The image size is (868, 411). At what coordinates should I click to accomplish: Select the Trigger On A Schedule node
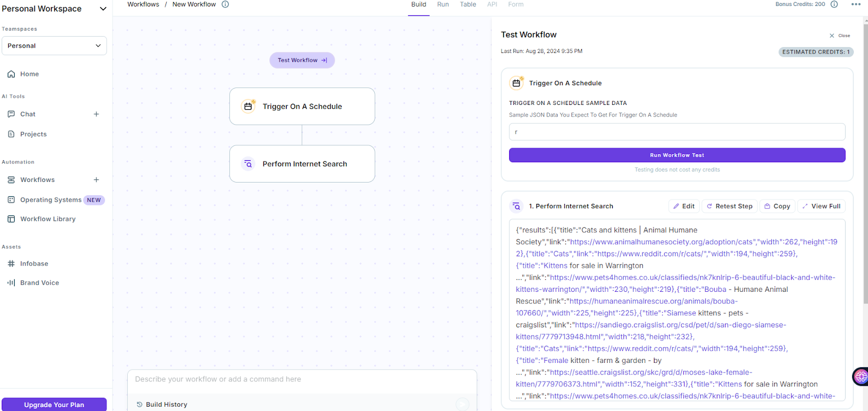coord(302,107)
